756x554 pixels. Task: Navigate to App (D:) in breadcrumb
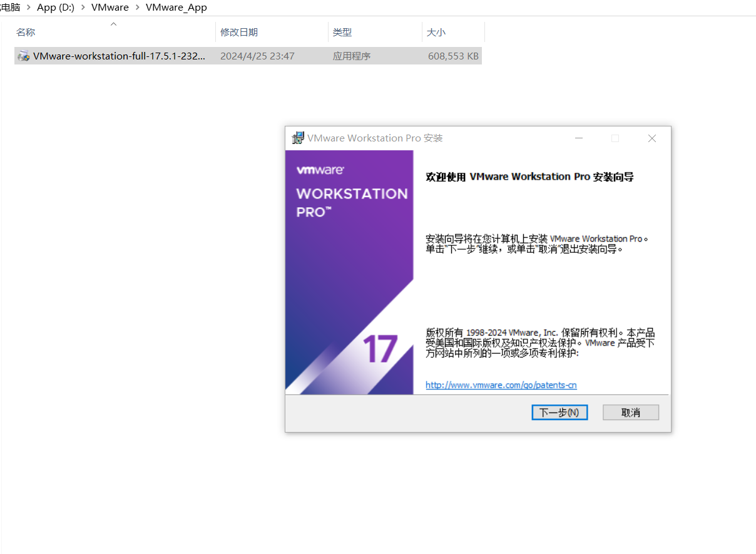56,8
